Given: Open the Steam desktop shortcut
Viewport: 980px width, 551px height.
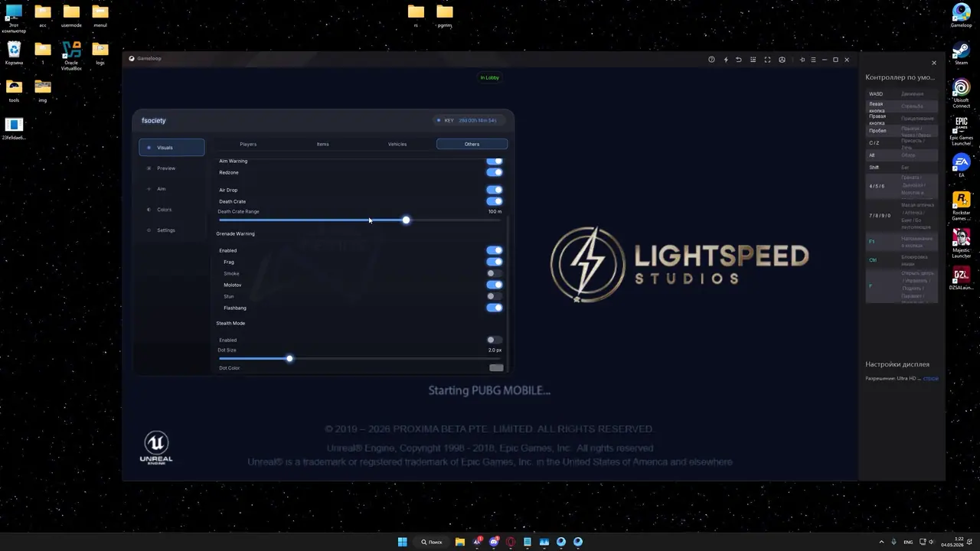Looking at the screenshot, I should [x=961, y=53].
